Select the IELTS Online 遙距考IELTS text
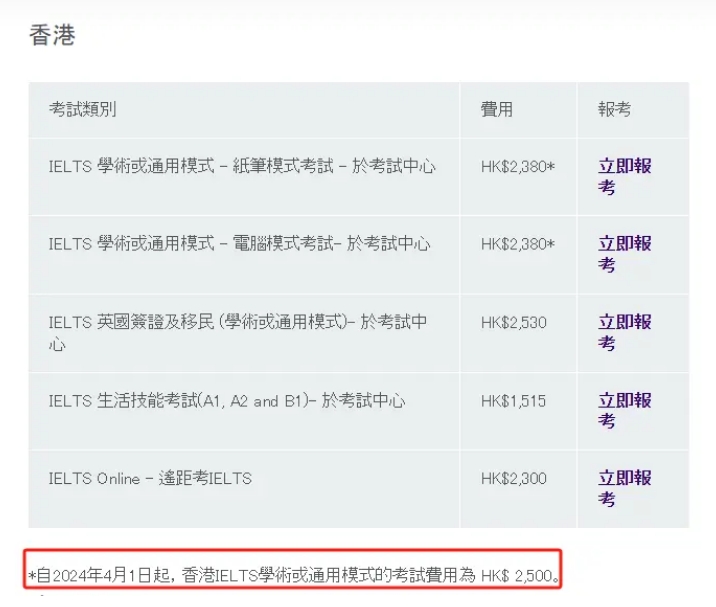Screen dimensions: 716x607 [150, 478]
